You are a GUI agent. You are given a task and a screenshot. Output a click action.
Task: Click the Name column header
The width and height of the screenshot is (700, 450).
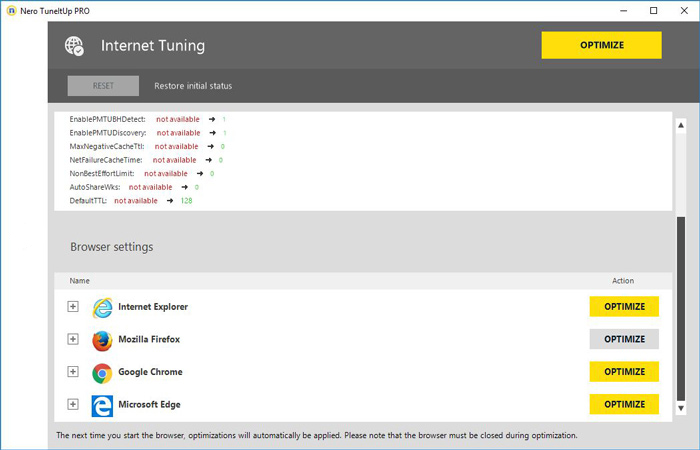tap(80, 281)
